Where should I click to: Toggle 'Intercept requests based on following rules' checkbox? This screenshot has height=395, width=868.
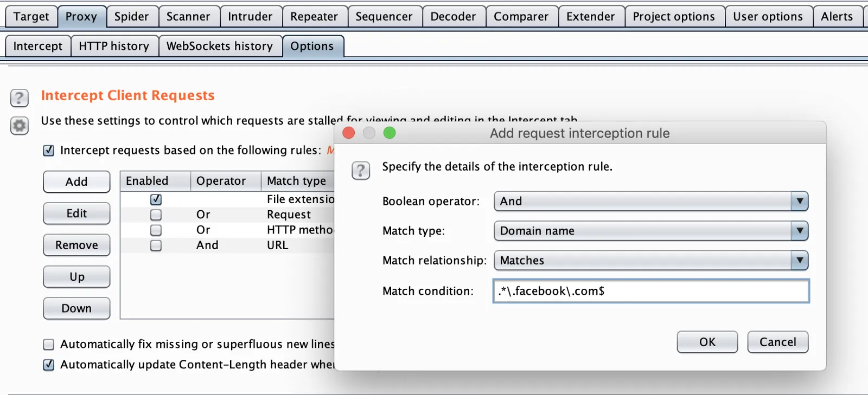[49, 151]
